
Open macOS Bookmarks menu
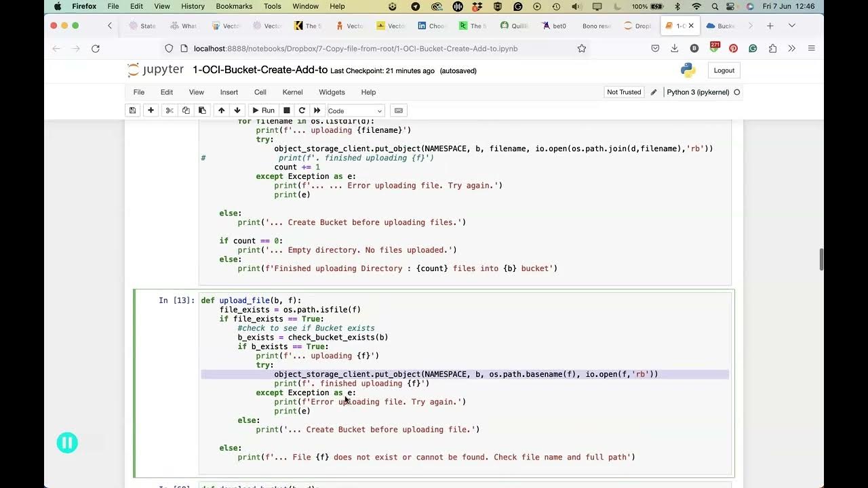coord(234,6)
